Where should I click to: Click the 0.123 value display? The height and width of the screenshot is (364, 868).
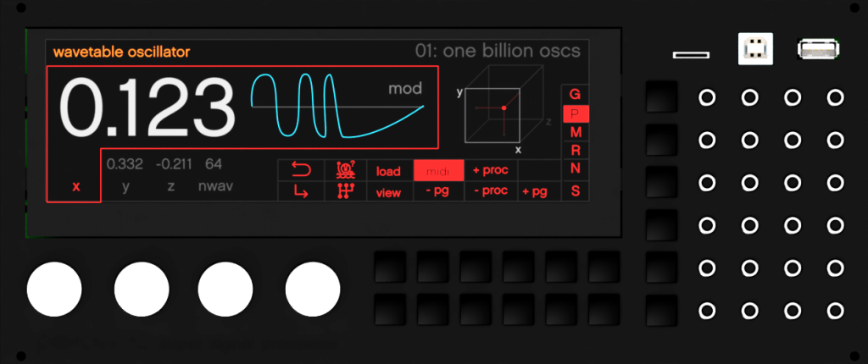tap(147, 108)
